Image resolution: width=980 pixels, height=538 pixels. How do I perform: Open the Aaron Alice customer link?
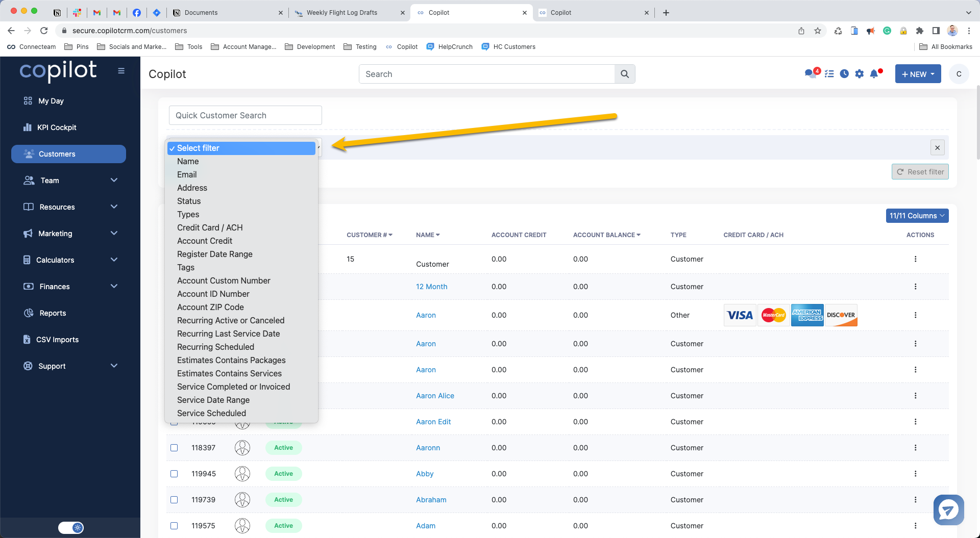(x=435, y=396)
